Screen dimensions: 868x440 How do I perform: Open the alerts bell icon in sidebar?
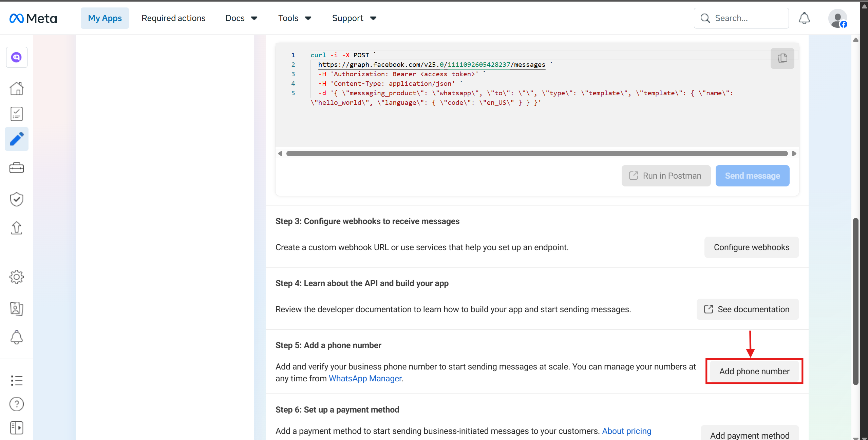17,337
